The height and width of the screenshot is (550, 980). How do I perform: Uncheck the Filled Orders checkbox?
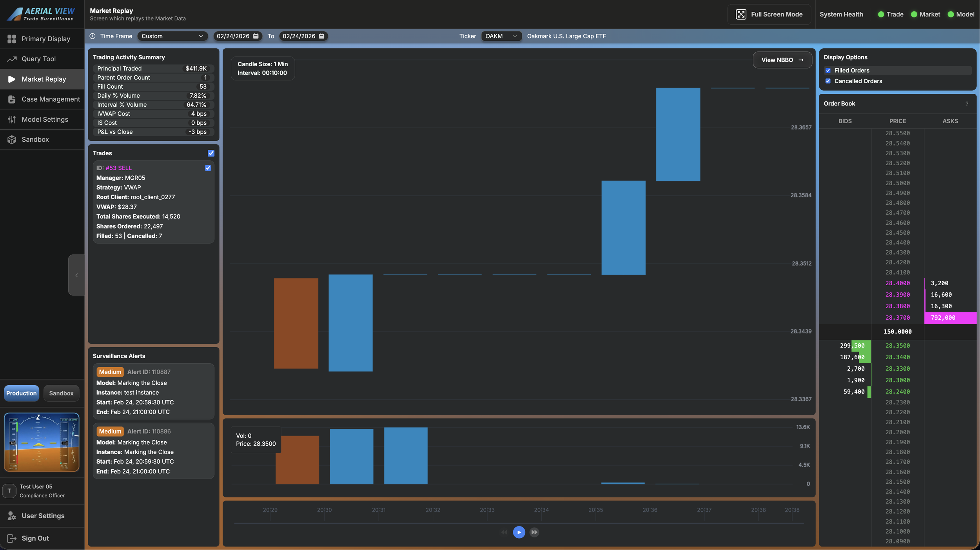pos(828,71)
